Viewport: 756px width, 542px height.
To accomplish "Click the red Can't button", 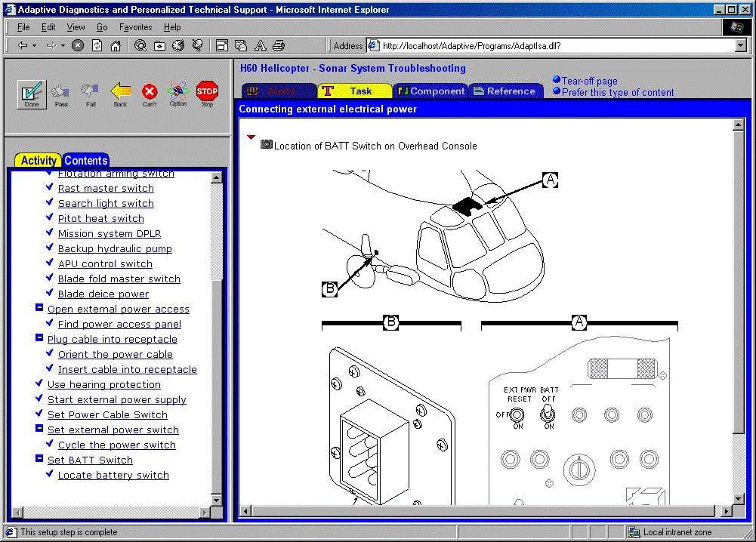I will click(x=150, y=94).
